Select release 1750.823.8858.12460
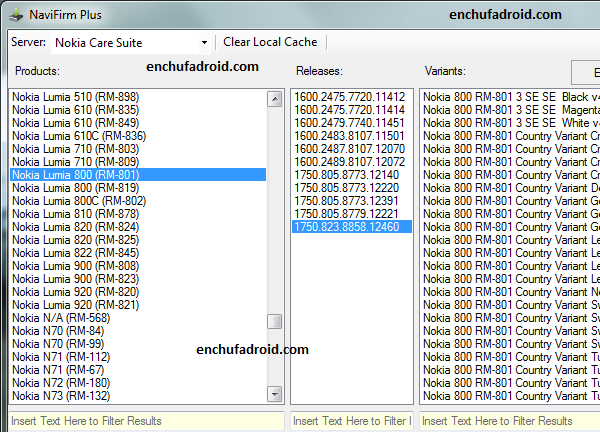This screenshot has height=432, width=600. pyautogui.click(x=346, y=227)
